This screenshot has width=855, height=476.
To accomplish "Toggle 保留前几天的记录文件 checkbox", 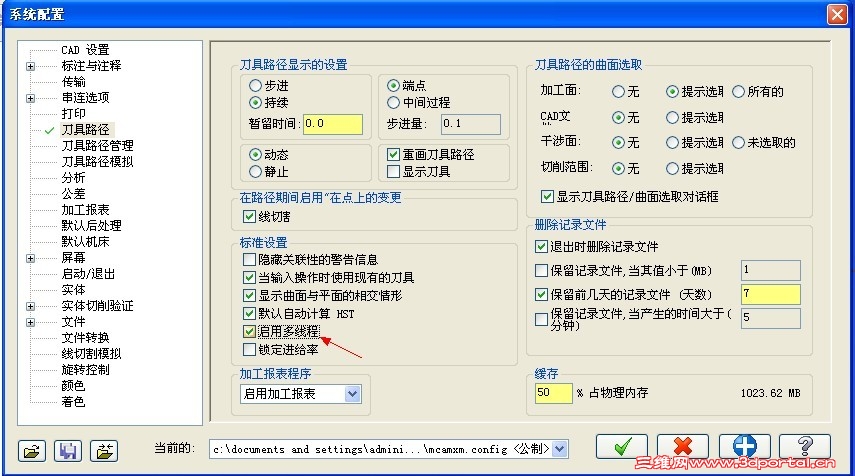I will pos(541,294).
